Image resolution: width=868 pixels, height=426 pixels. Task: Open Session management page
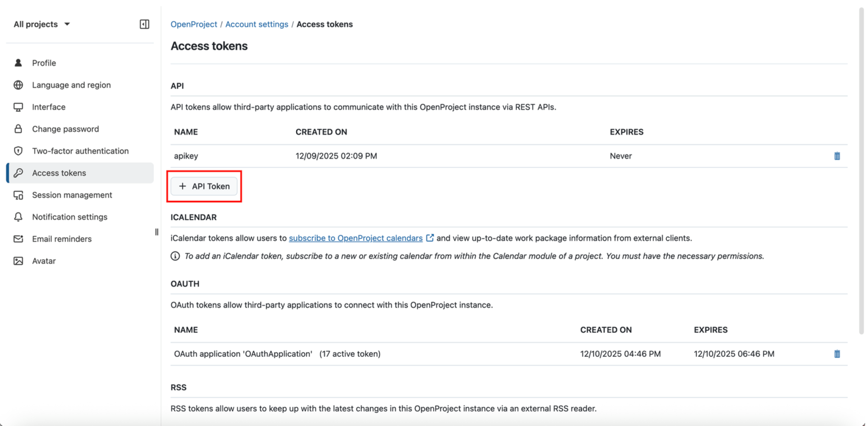click(x=80, y=195)
